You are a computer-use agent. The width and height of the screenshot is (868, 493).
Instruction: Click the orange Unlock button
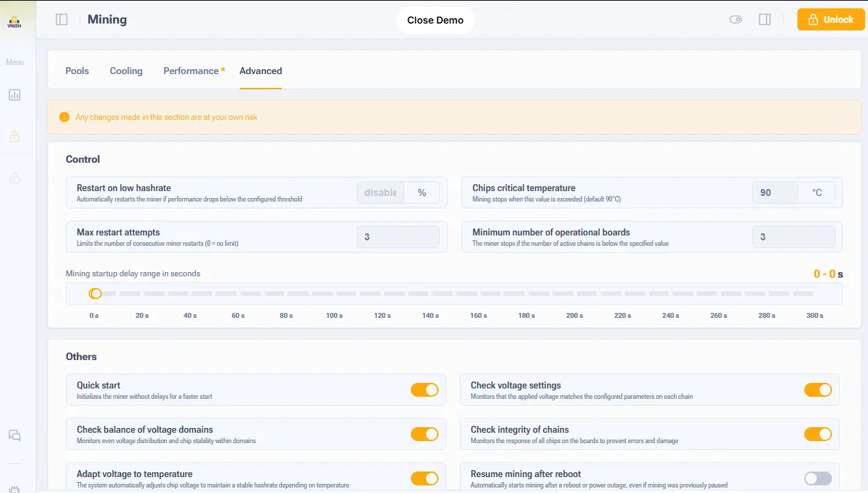coord(831,19)
